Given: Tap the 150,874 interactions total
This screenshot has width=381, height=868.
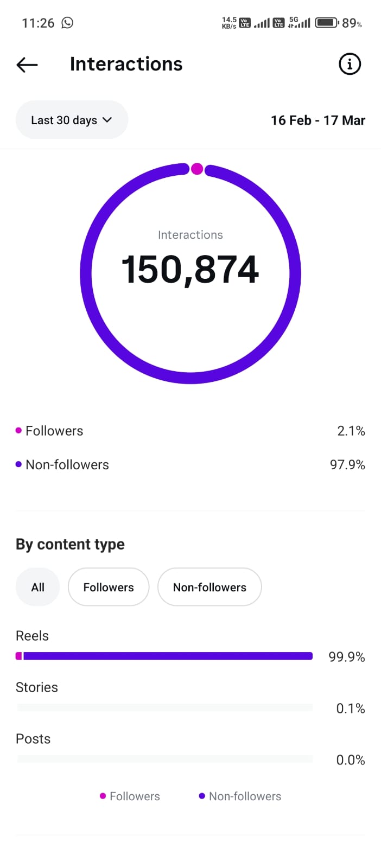Looking at the screenshot, I should pyautogui.click(x=190, y=270).
